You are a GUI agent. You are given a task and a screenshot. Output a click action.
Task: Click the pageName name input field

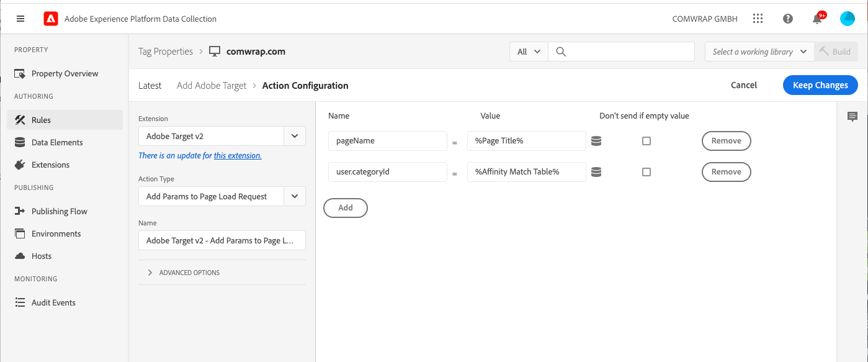click(388, 141)
